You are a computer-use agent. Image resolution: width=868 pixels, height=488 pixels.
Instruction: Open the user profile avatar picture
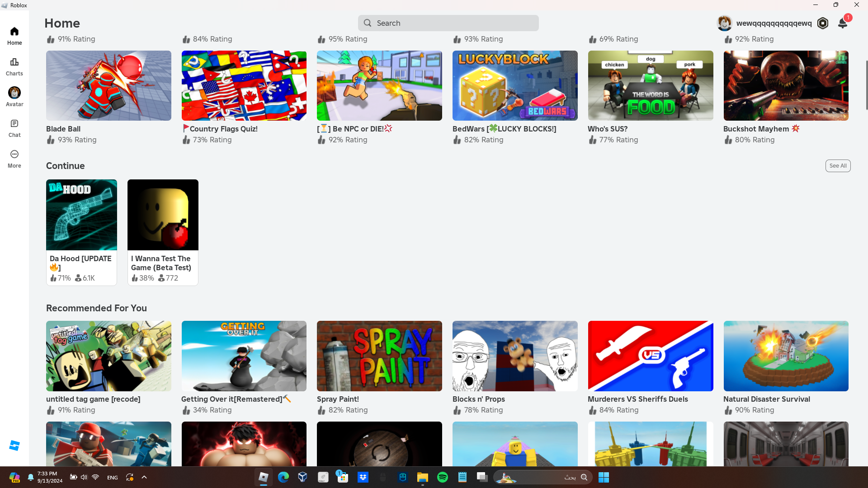724,23
